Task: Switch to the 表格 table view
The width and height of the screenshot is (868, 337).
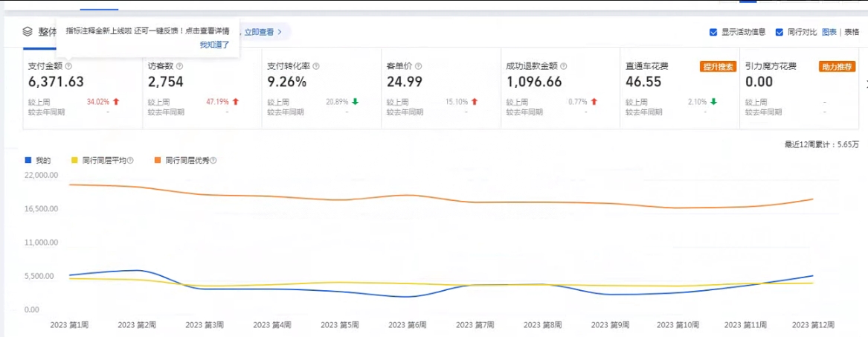Action: 852,32
